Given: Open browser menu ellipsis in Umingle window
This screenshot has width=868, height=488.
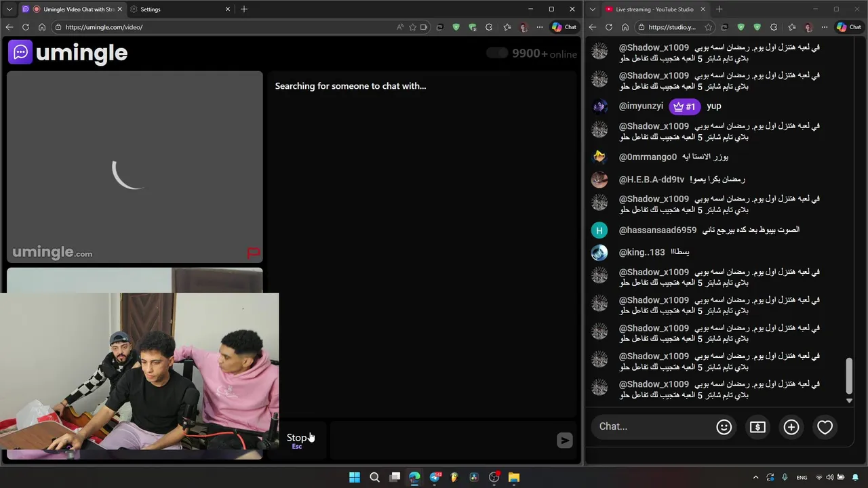Looking at the screenshot, I should [x=539, y=27].
